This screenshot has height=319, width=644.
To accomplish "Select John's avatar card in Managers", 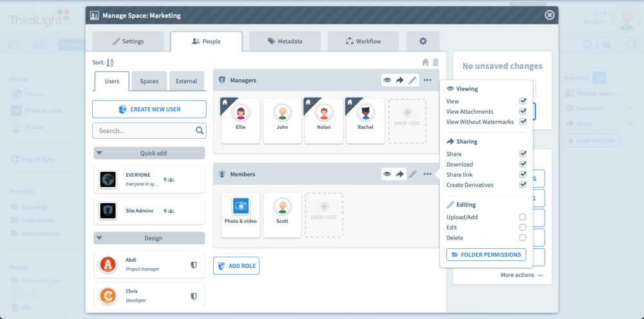I will [282, 121].
